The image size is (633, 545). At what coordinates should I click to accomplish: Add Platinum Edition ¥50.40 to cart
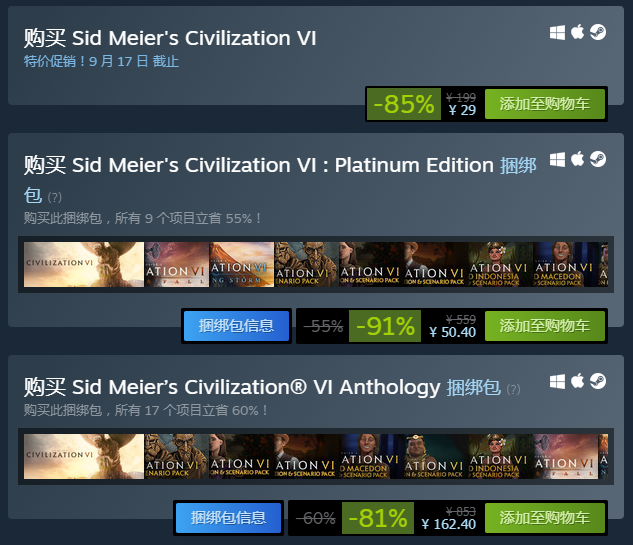click(545, 326)
